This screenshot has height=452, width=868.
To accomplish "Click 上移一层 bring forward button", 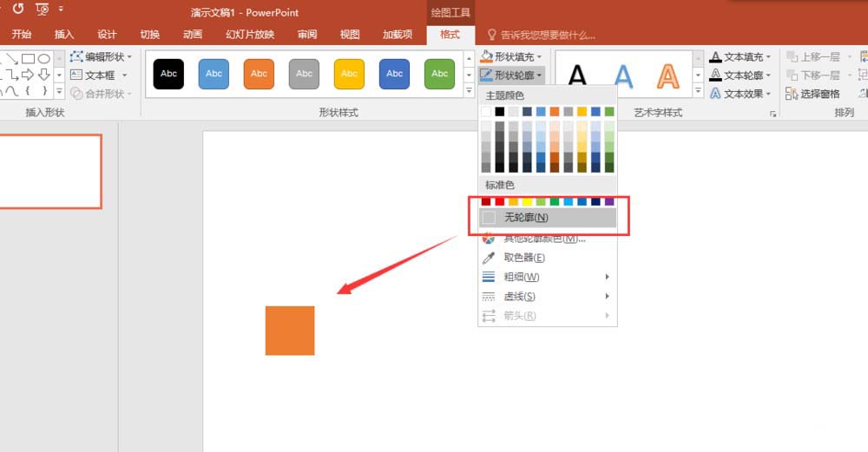I will pyautogui.click(x=814, y=56).
